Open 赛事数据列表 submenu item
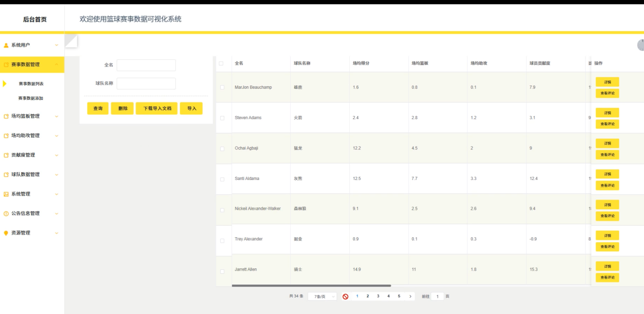644x314 pixels. (31, 84)
